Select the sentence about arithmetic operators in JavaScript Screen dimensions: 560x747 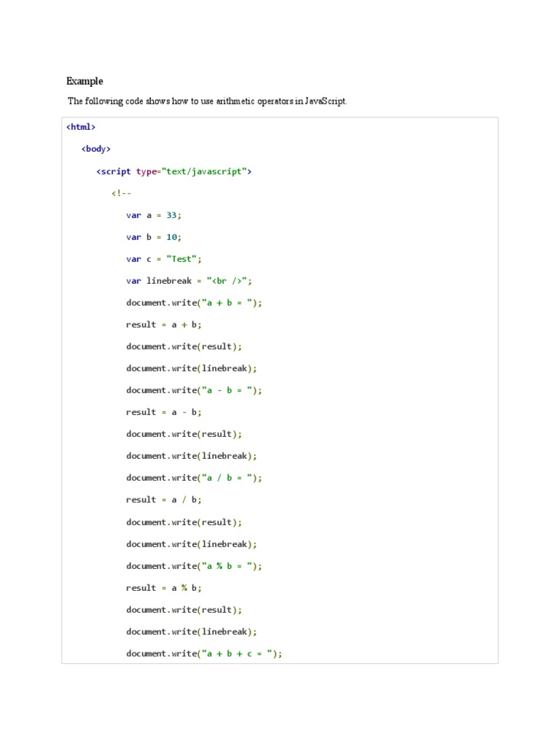208,101
